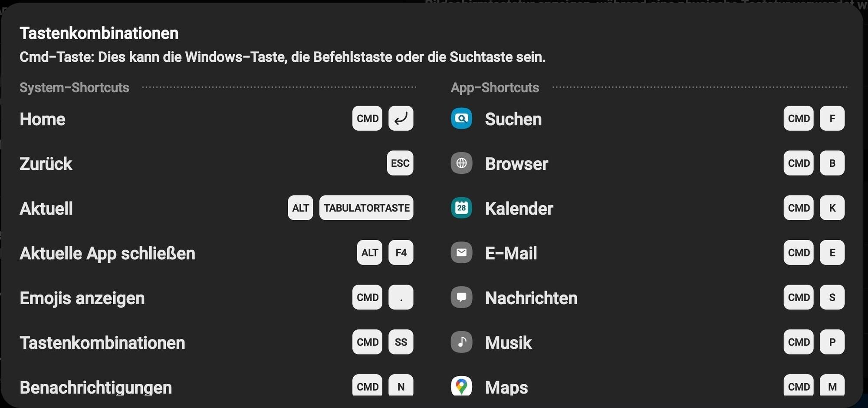Screen dimensions: 868x408
Task: Click the TABULATORTASTE key badge
Action: (x=366, y=208)
